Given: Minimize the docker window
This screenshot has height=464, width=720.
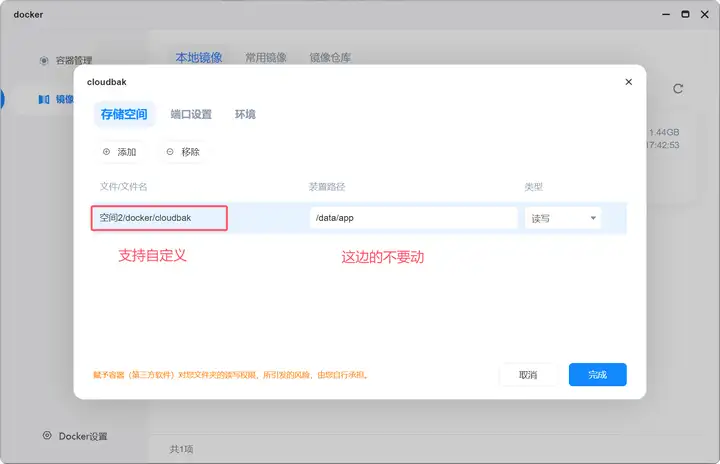Looking at the screenshot, I should (x=666, y=15).
